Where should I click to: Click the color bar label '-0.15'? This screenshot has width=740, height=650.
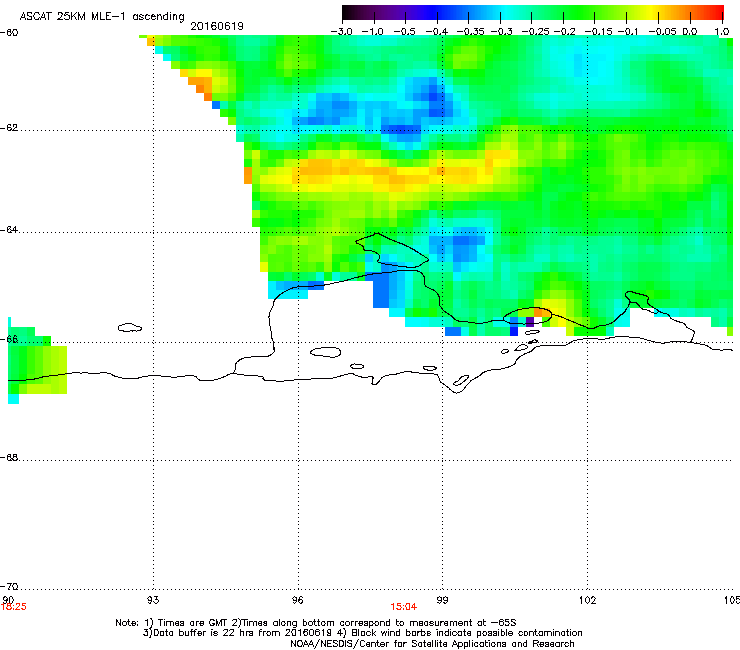(598, 32)
